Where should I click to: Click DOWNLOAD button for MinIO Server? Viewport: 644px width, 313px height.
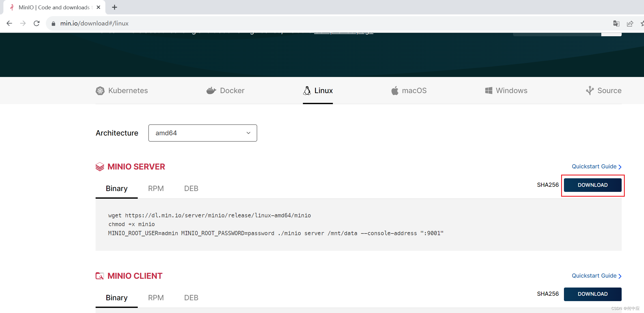pos(593,185)
